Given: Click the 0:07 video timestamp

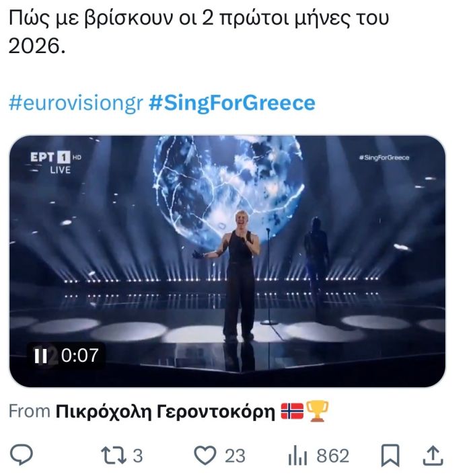Looking at the screenshot, I should coord(79,356).
